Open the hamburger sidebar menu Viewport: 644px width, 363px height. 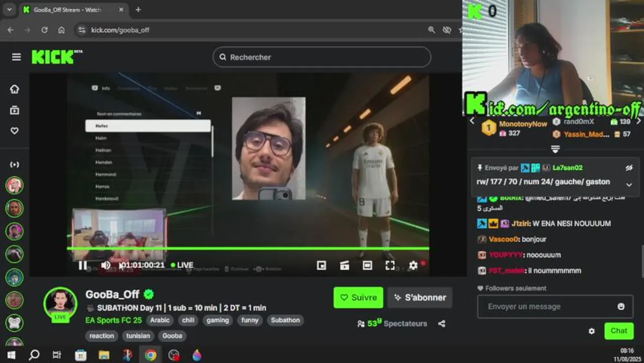16,57
